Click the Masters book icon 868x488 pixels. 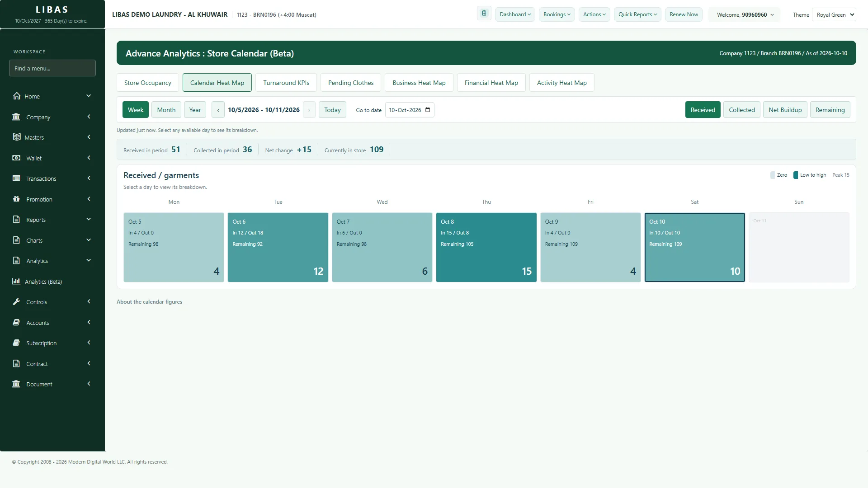pyautogui.click(x=17, y=137)
